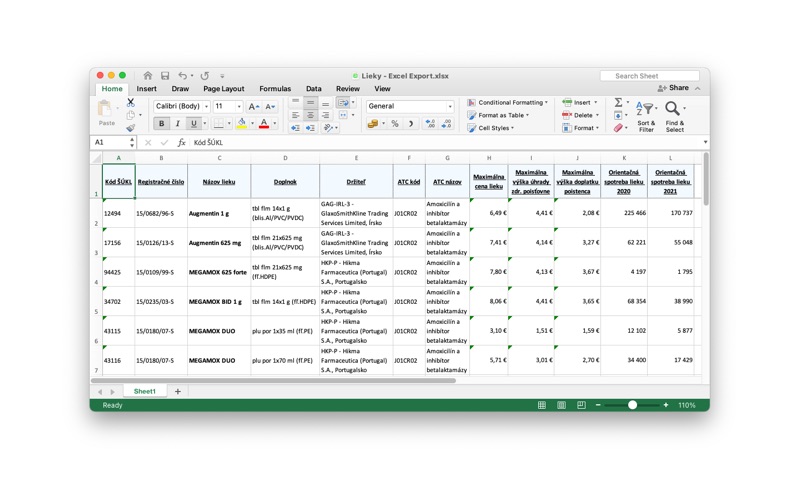Expand the formula bar
Viewport: 800px width, 500px height.
coord(705,142)
